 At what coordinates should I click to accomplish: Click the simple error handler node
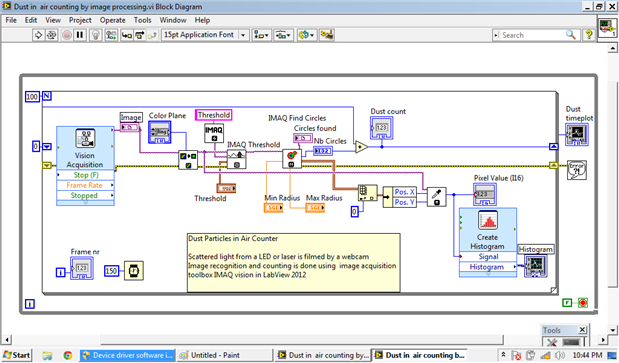pyautogui.click(x=577, y=170)
